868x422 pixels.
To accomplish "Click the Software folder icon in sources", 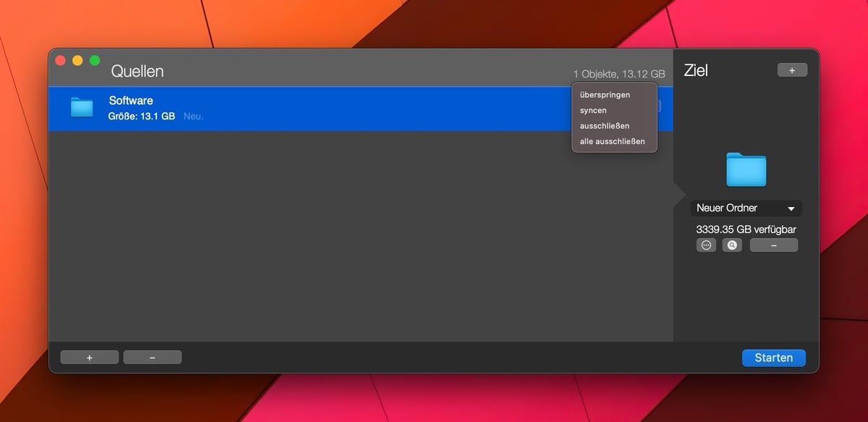I will 82,108.
